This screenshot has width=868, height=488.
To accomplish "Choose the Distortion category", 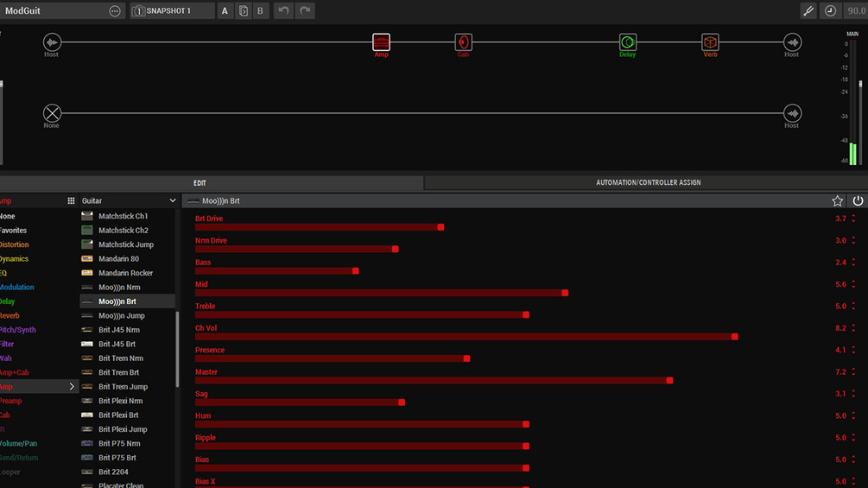I will click(x=15, y=244).
